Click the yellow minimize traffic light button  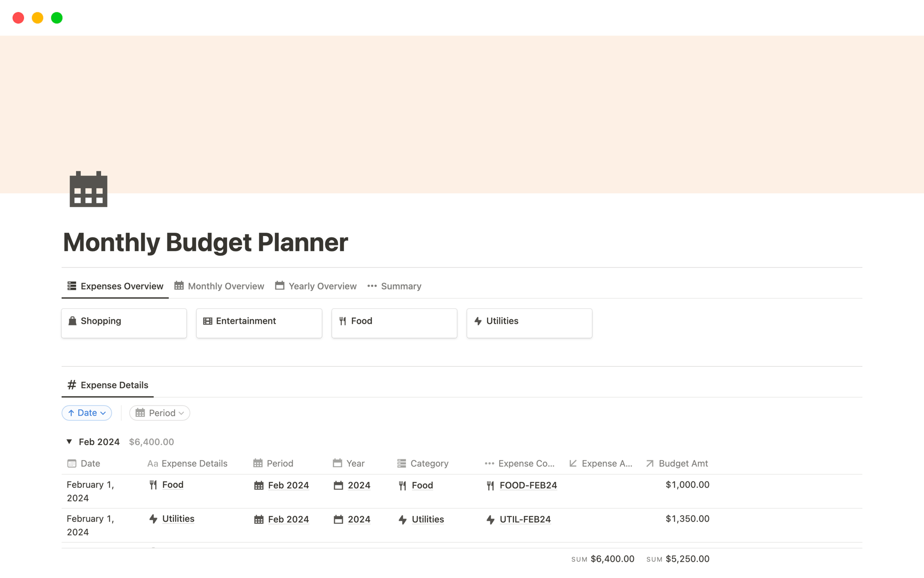point(38,17)
